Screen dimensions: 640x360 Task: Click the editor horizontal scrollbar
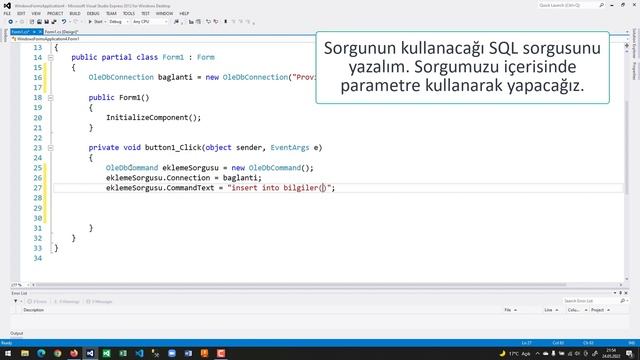tap(300, 284)
